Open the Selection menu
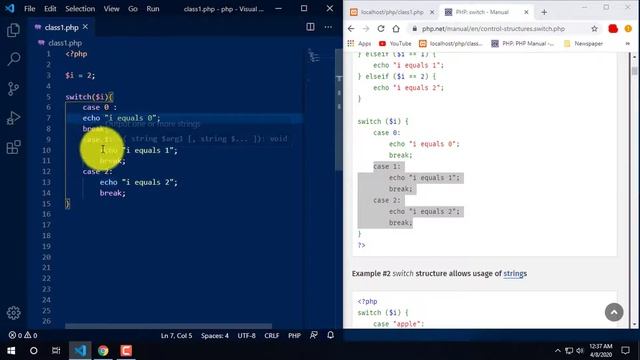640x360 pixels. click(80, 9)
